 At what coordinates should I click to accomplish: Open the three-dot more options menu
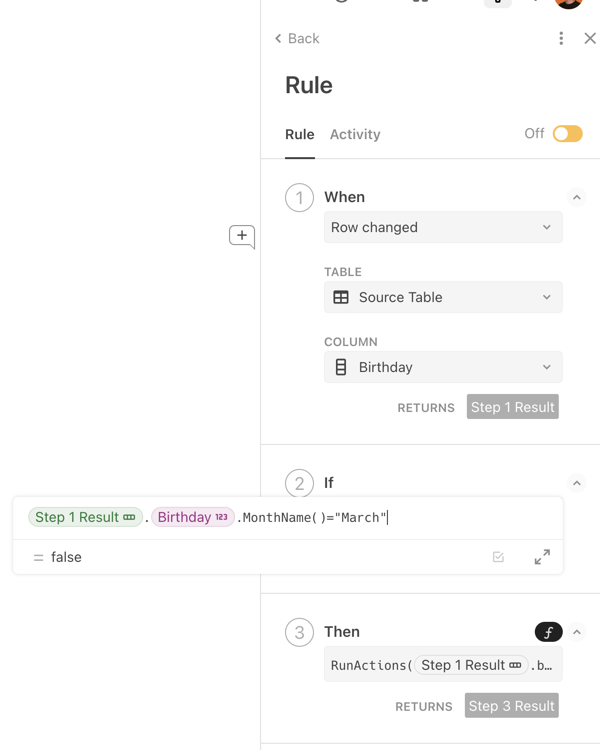[x=561, y=38]
